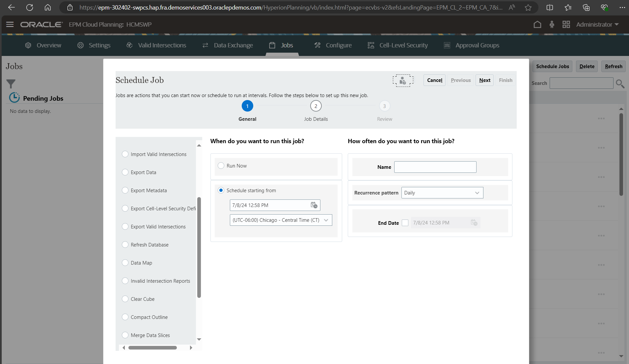Click the search magnifier icon
The image size is (629, 364).
pos(620,84)
